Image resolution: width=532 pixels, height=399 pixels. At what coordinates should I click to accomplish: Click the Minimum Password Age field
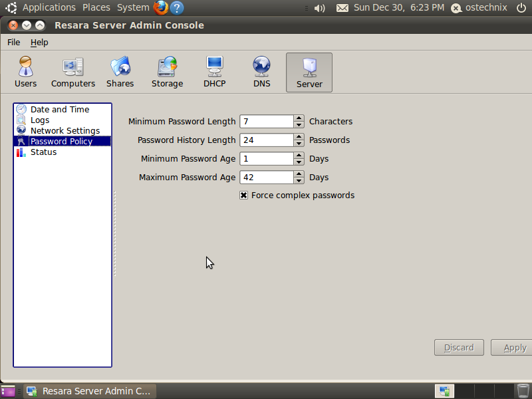click(267, 159)
